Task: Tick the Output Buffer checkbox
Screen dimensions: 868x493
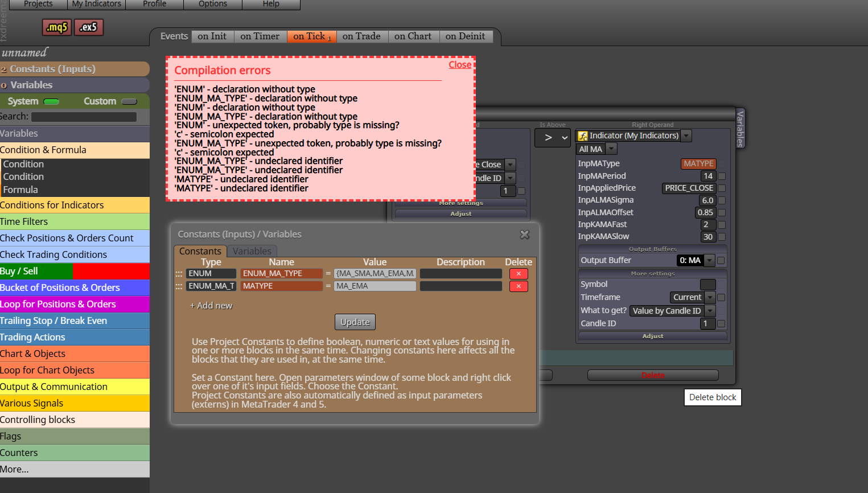Action: [721, 261]
